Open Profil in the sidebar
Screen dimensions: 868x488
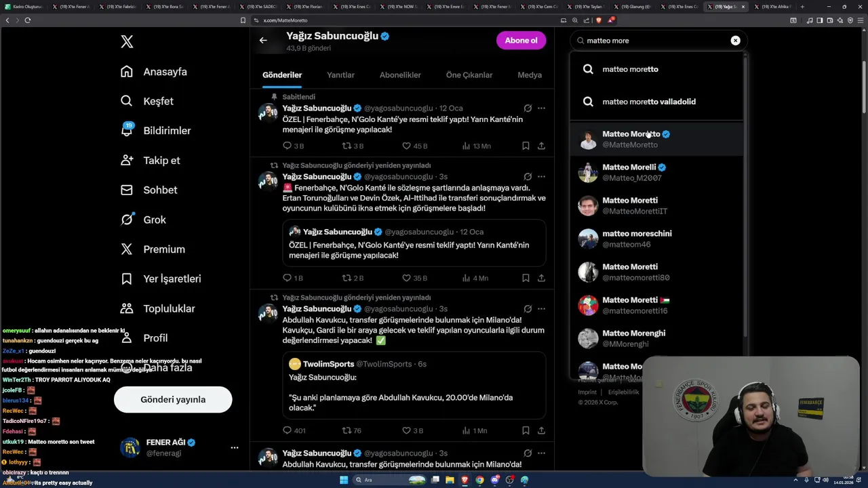[x=144, y=338]
